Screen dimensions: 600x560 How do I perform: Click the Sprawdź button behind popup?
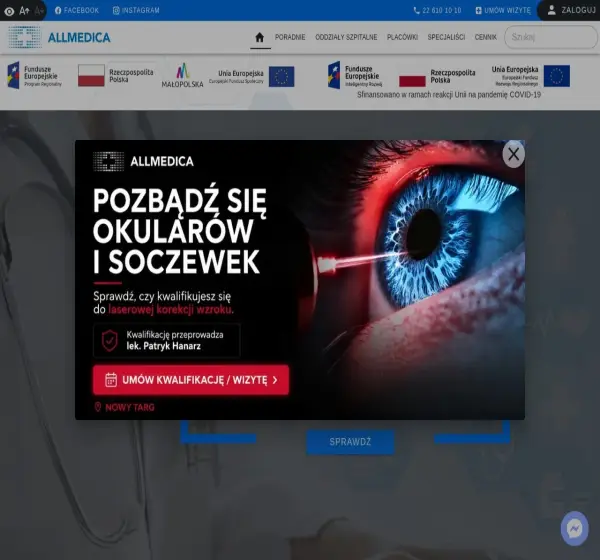tap(350, 442)
